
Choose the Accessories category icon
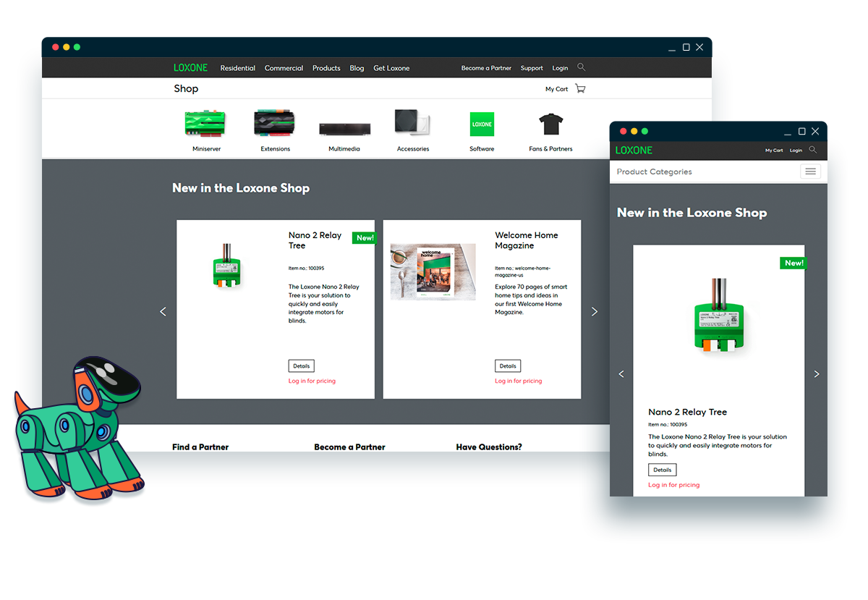pos(412,123)
